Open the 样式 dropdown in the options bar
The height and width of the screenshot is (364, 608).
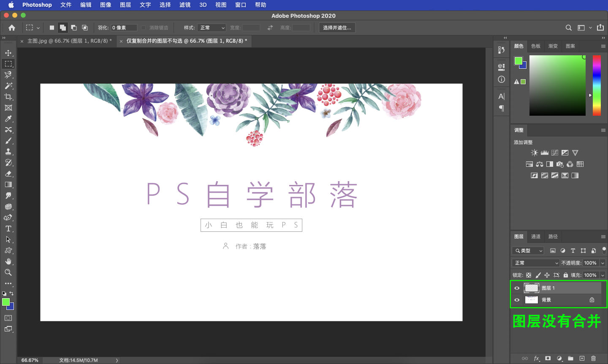[x=211, y=27]
